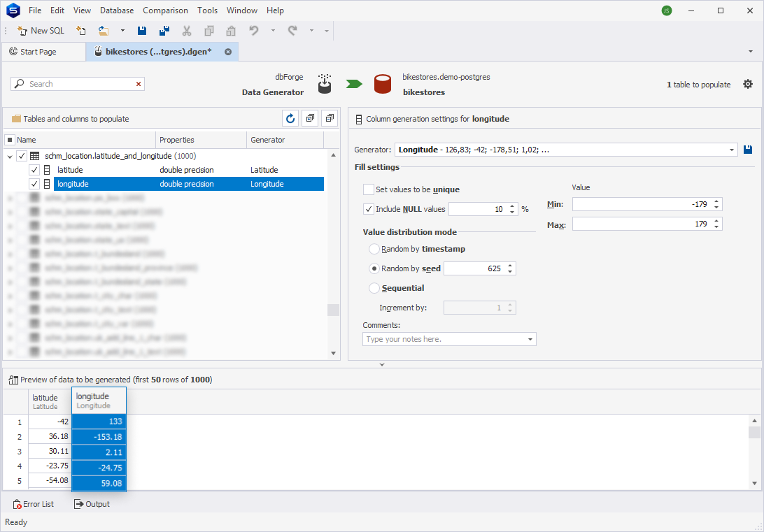This screenshot has width=764, height=532.
Task: Open the Window menu
Action: (x=241, y=10)
